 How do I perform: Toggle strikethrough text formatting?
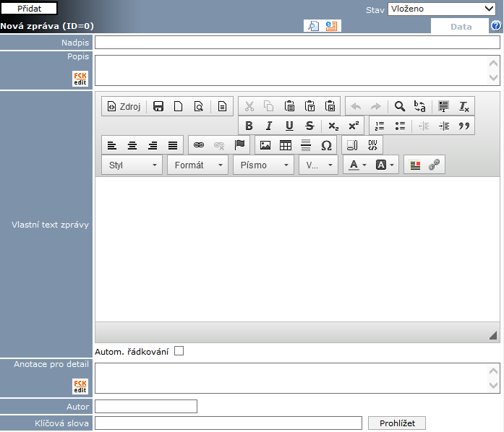309,126
